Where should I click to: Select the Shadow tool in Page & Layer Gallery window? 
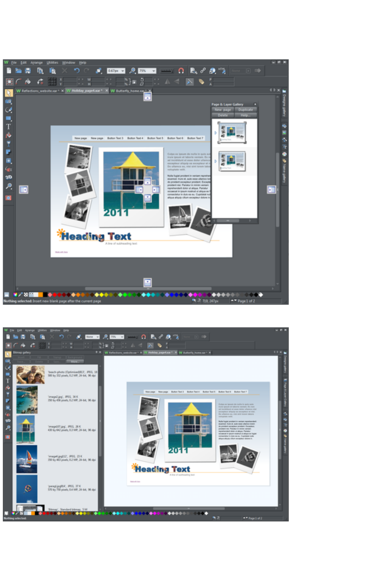(8, 152)
